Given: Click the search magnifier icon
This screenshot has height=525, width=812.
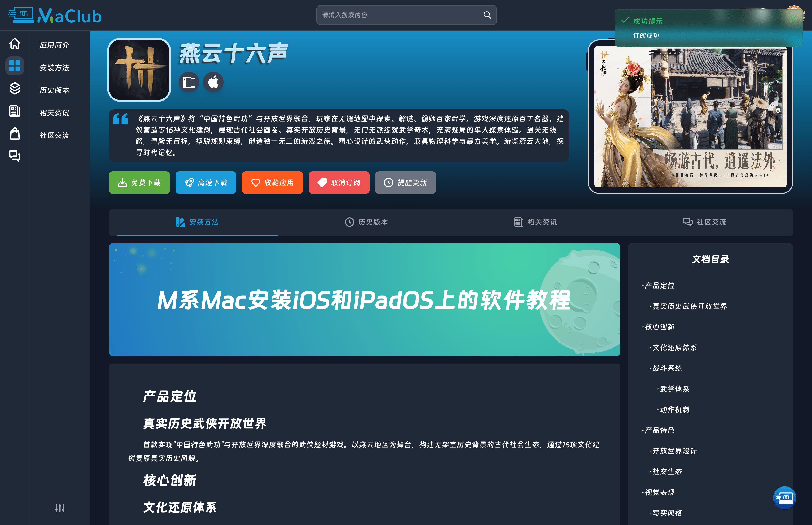Looking at the screenshot, I should 487,15.
